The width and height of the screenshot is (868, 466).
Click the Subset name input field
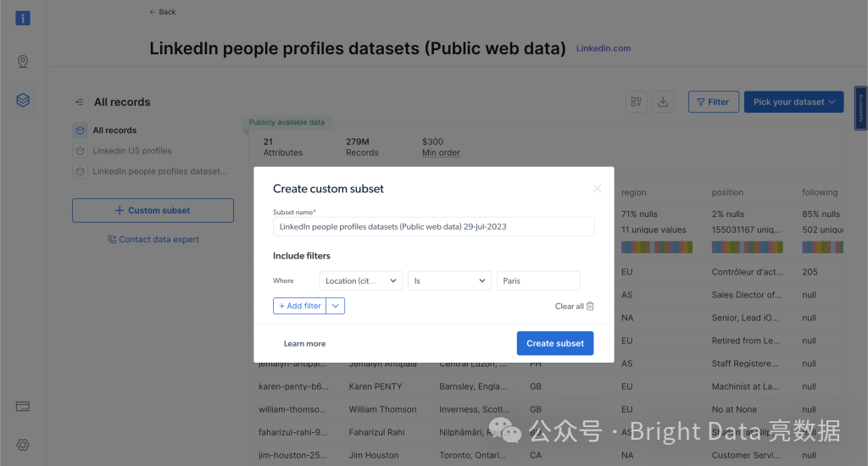coord(433,227)
